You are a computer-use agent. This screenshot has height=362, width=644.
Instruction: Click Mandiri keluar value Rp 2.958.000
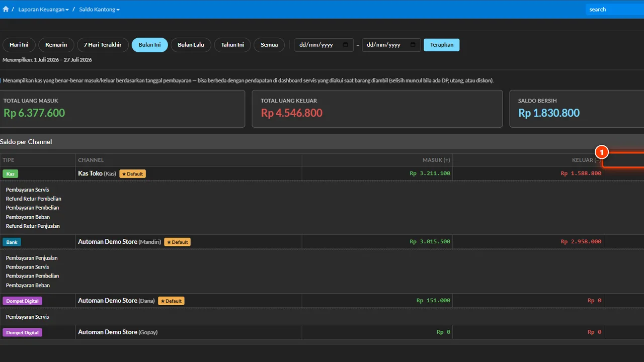point(581,242)
